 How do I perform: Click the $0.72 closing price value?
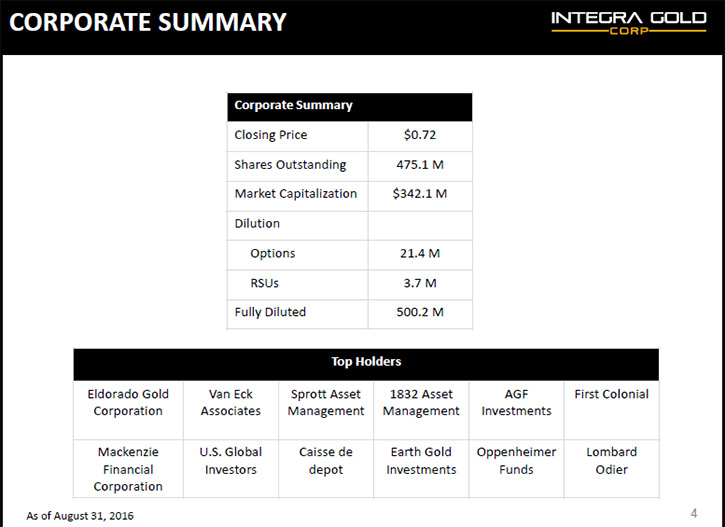coord(420,135)
